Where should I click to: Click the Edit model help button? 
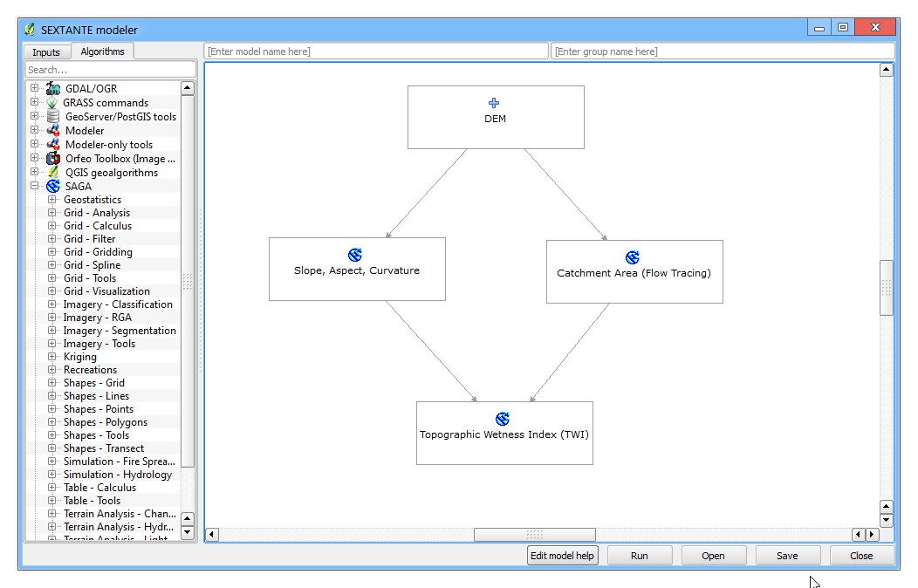pyautogui.click(x=562, y=556)
